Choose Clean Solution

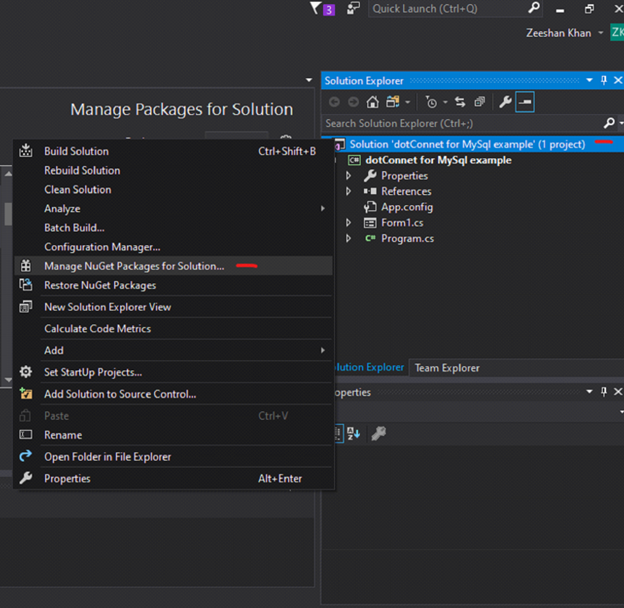pyautogui.click(x=174, y=189)
